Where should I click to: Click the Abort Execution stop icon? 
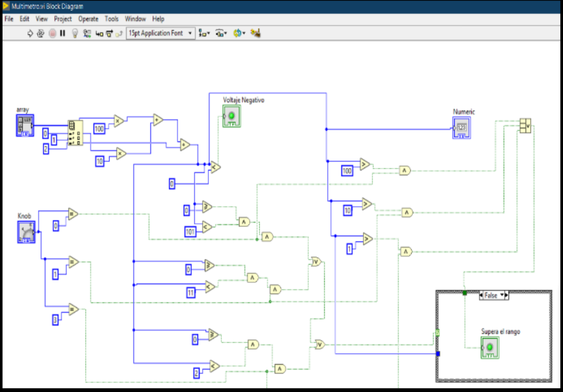[51, 33]
